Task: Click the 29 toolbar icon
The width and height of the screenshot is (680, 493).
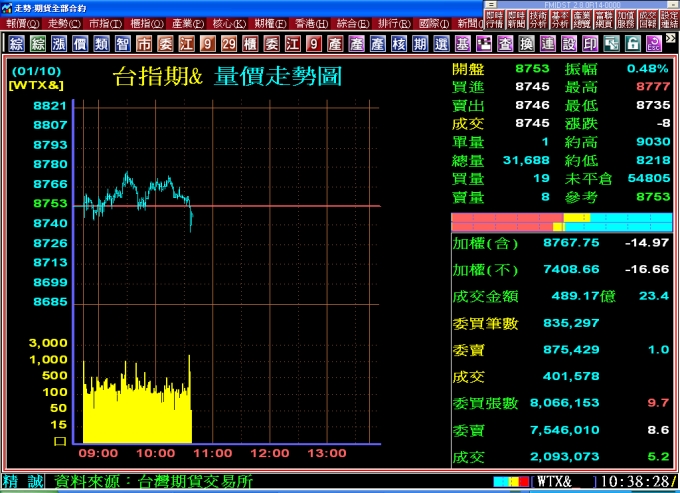Action: pos(229,44)
